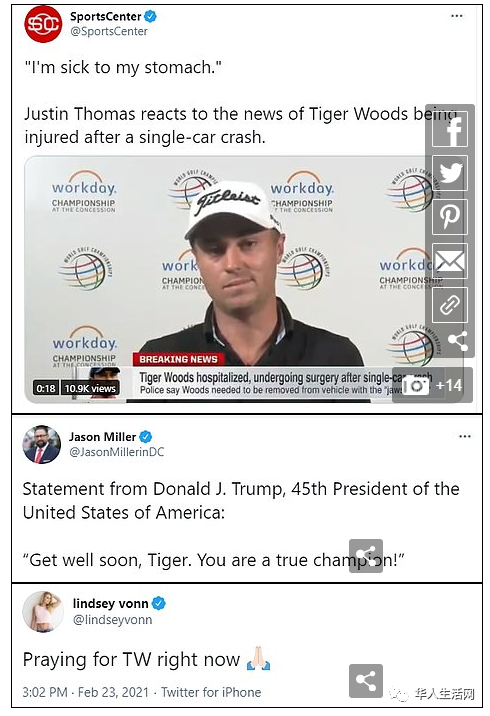Open SportsCenter tweet more options menu
This screenshot has width=490, height=716.
(457, 16)
